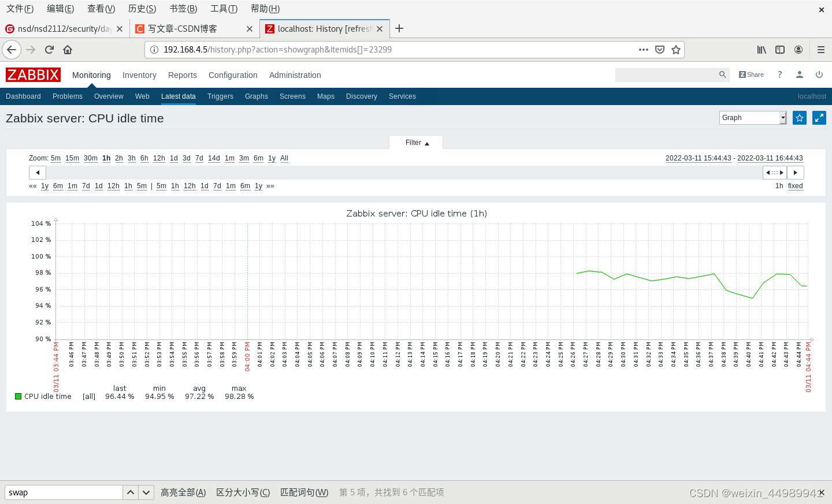
Task: Sign out using the power icon
Action: (x=819, y=74)
